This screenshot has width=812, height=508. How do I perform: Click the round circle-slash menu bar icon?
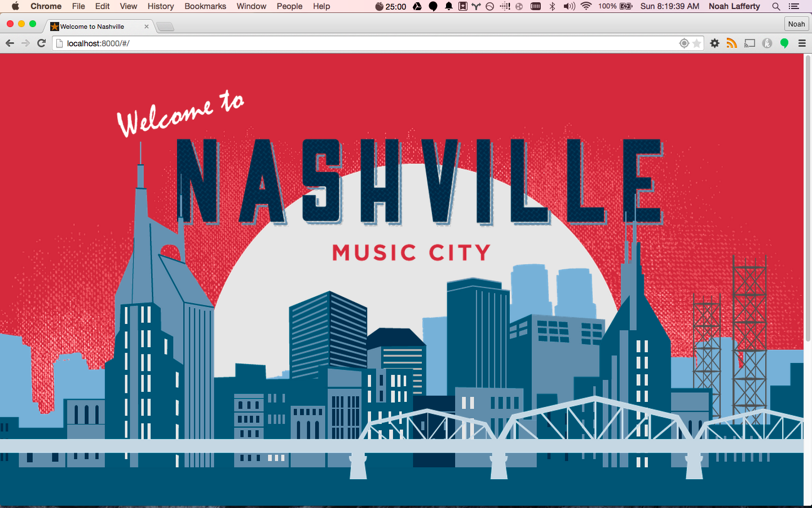490,6
